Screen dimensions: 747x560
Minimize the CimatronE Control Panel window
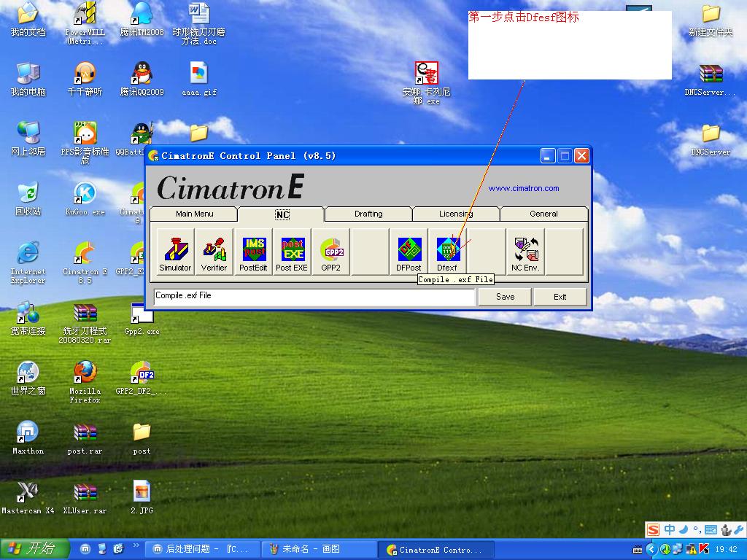pos(548,156)
